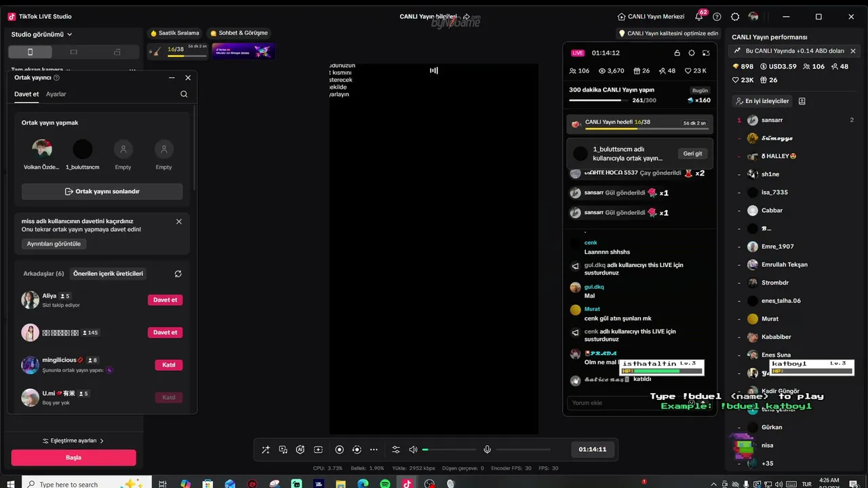
Task: Open the CANLI Yayın kalitesini optimize edin tip
Action: tap(669, 33)
